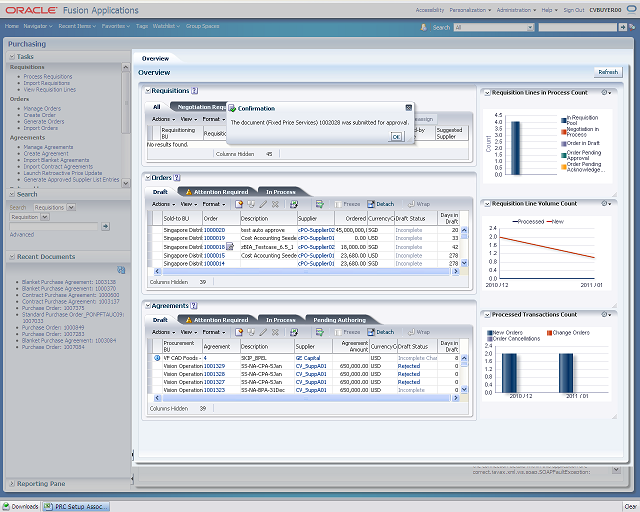The width and height of the screenshot is (640, 512).
Task: Switch to the Orders In Process tab
Action: click(281, 192)
